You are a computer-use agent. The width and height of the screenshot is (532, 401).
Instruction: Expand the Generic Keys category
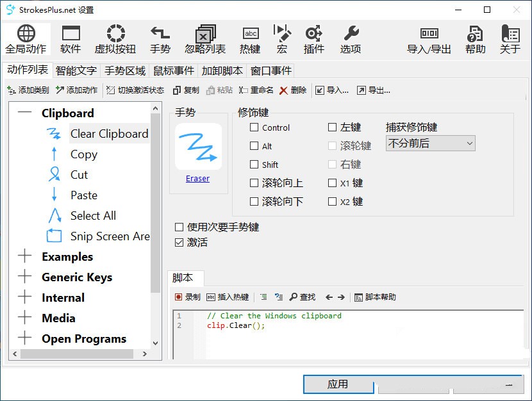tap(25, 277)
